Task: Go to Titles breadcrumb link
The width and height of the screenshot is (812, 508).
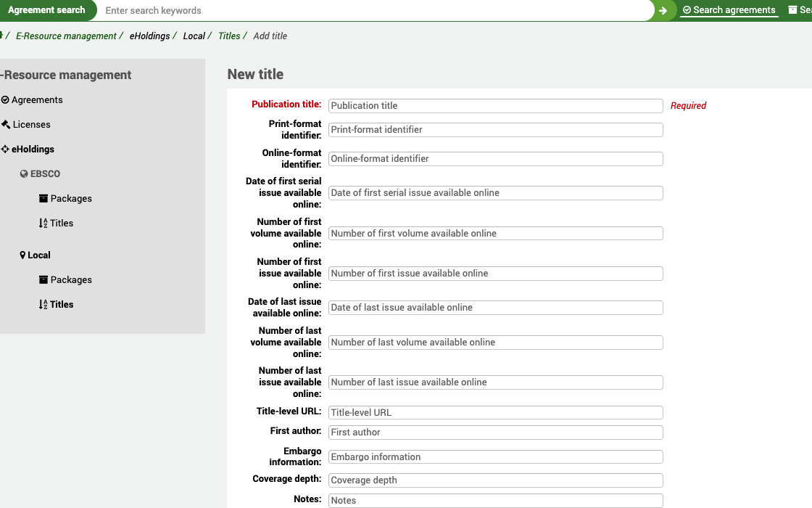Action: [229, 36]
